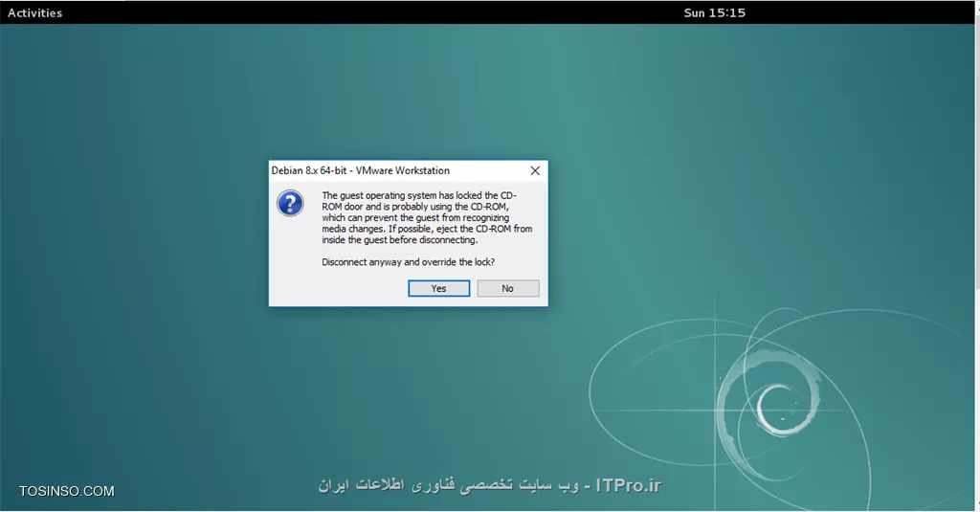
Task: Close the VMware Workstation dialog
Action: pos(535,170)
